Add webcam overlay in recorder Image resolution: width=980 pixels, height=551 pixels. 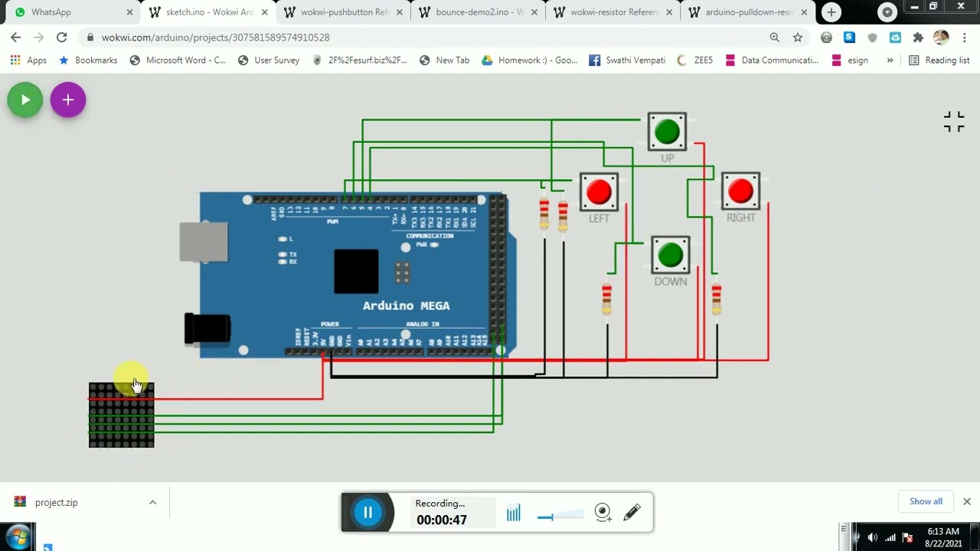tap(603, 513)
